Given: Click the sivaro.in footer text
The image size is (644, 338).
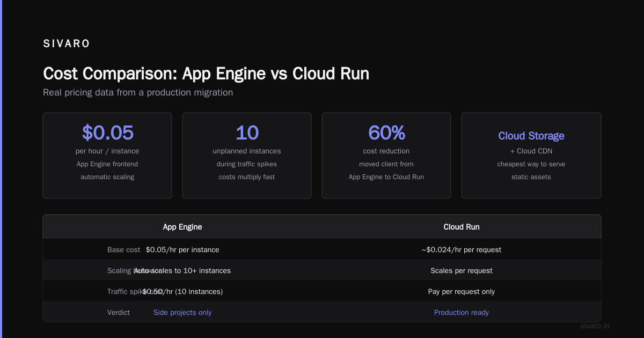Looking at the screenshot, I should pos(595,326).
